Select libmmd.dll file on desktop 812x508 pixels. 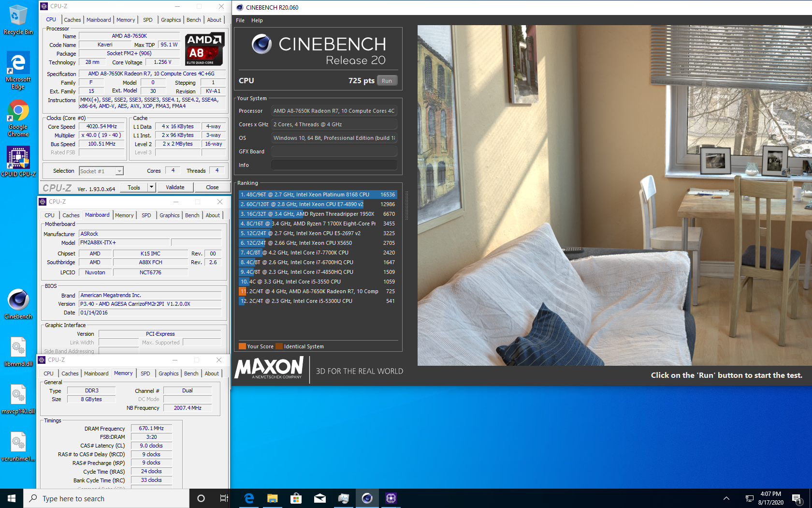(18, 351)
